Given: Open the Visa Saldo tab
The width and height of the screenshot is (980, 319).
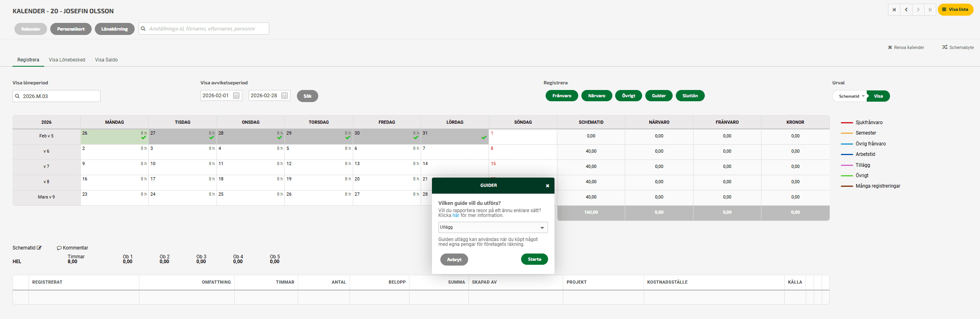Looking at the screenshot, I should (x=106, y=60).
